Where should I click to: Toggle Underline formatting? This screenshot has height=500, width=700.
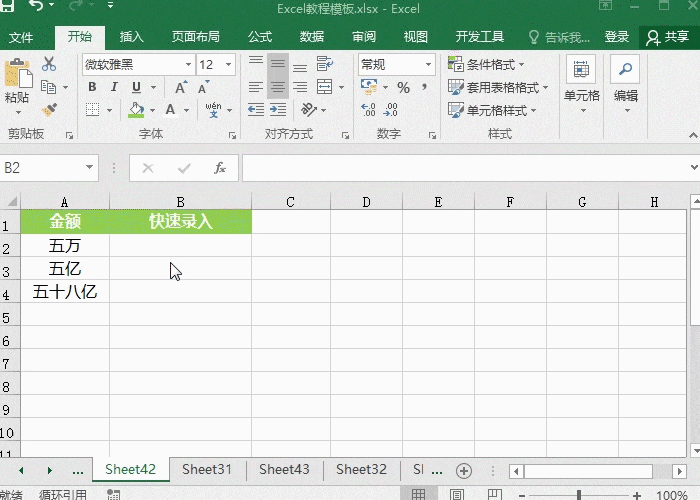pos(137,87)
